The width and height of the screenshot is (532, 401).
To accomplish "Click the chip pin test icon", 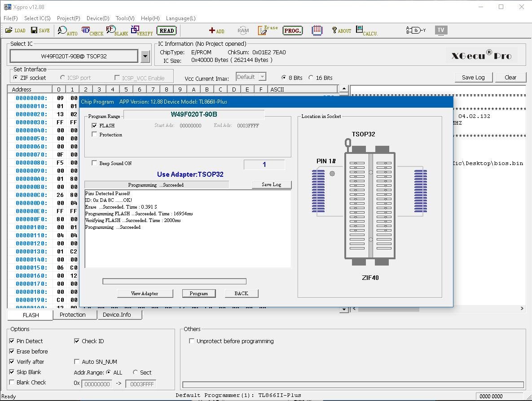I will 317,31.
